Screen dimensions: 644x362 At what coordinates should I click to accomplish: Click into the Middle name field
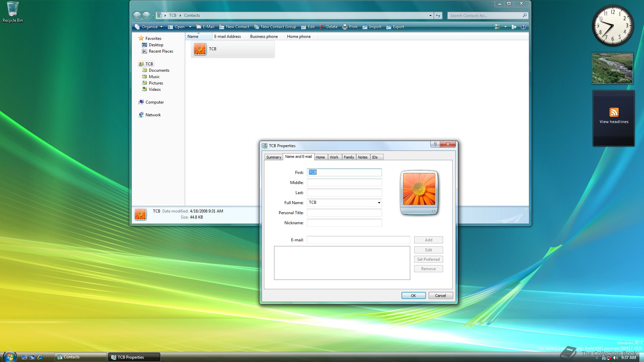(344, 182)
